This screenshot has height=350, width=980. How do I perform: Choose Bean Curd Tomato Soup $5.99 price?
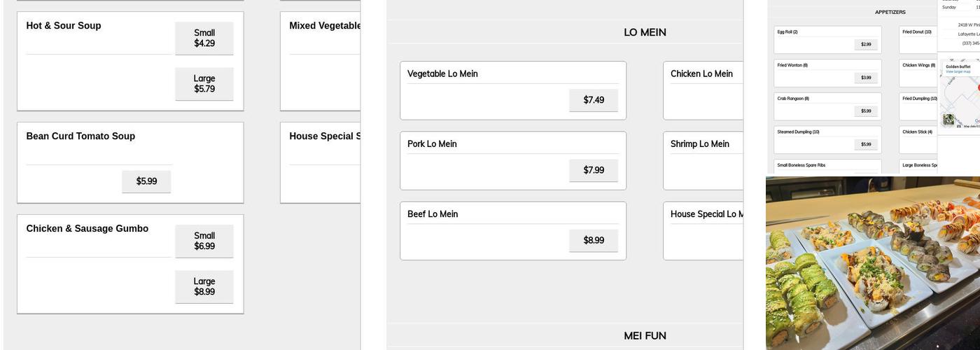(x=146, y=181)
